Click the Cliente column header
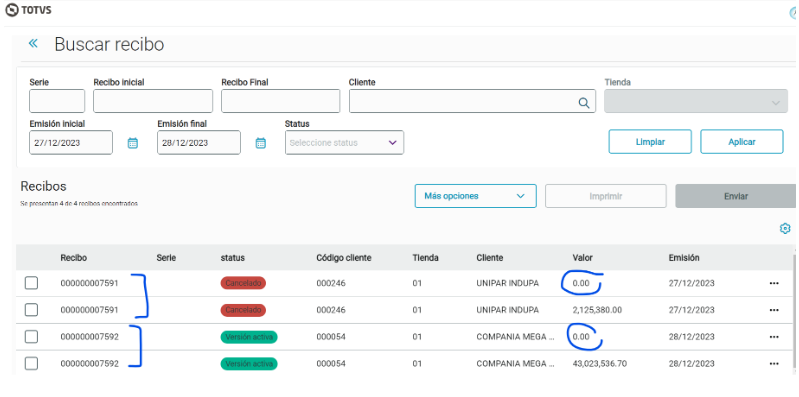 tap(490, 258)
